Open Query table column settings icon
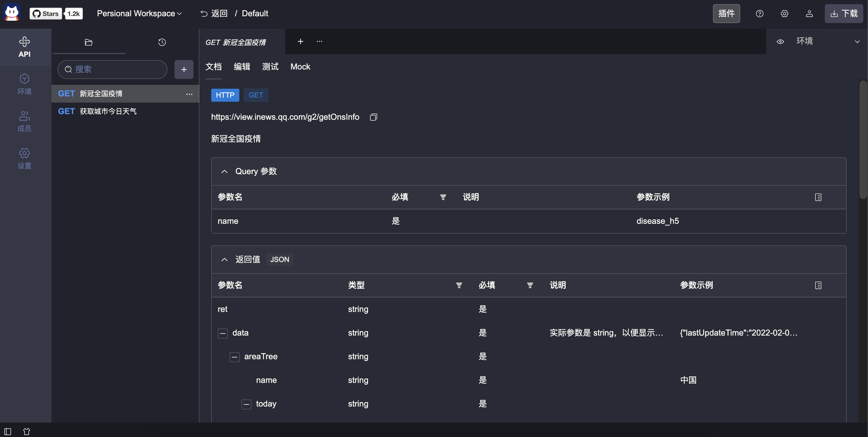Image resolution: width=868 pixels, height=437 pixels. [818, 197]
